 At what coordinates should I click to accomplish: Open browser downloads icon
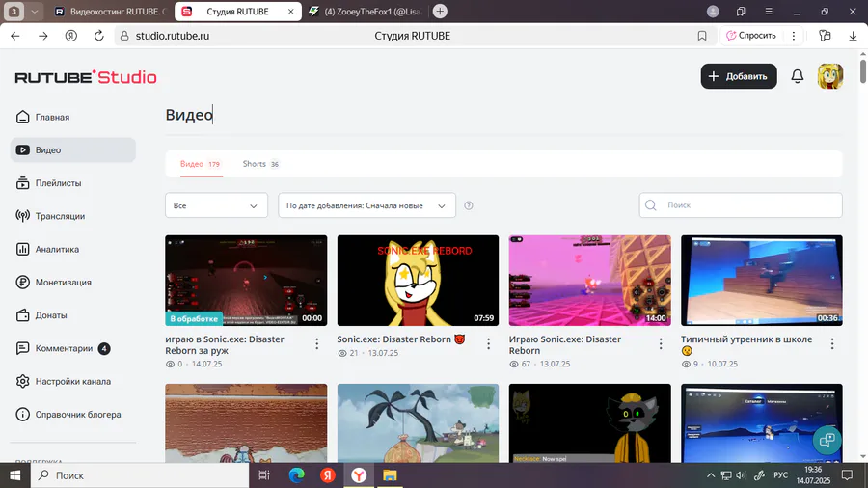click(853, 36)
